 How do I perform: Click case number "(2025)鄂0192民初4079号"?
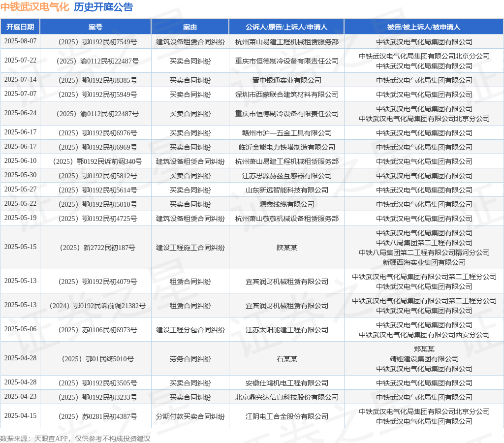coord(98,282)
